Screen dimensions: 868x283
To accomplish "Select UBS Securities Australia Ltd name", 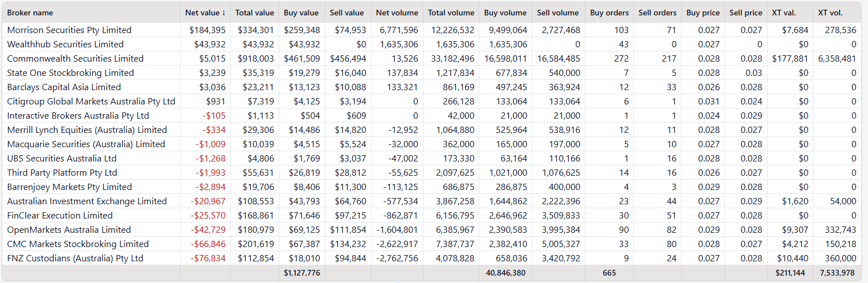I will [x=62, y=158].
